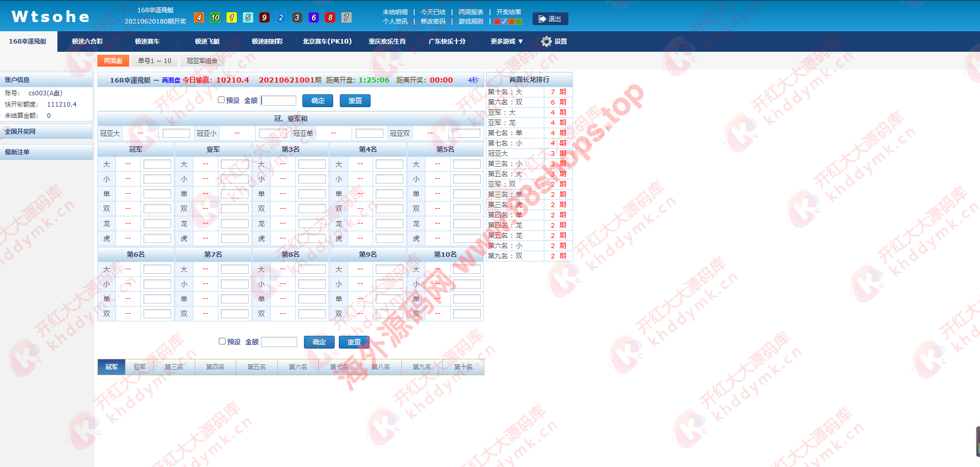The image size is (980, 467).
Task: Click the gray number 7 ball
Action: click(x=346, y=17)
